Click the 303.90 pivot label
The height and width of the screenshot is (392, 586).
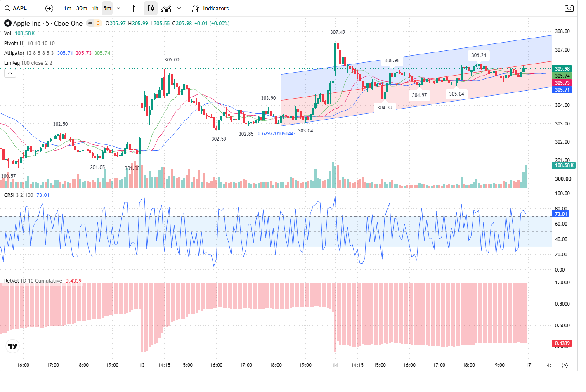point(268,98)
